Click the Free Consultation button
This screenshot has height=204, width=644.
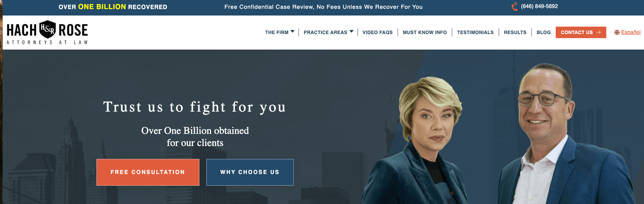[148, 172]
